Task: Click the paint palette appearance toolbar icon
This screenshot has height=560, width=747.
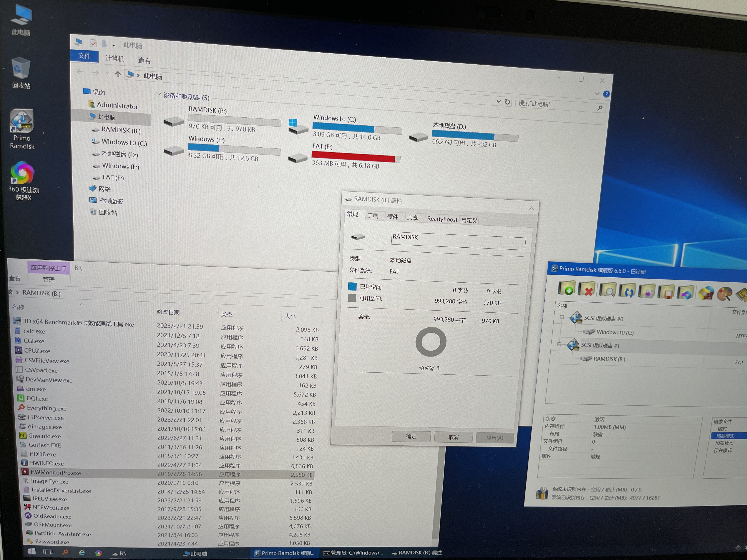Action: point(724,294)
